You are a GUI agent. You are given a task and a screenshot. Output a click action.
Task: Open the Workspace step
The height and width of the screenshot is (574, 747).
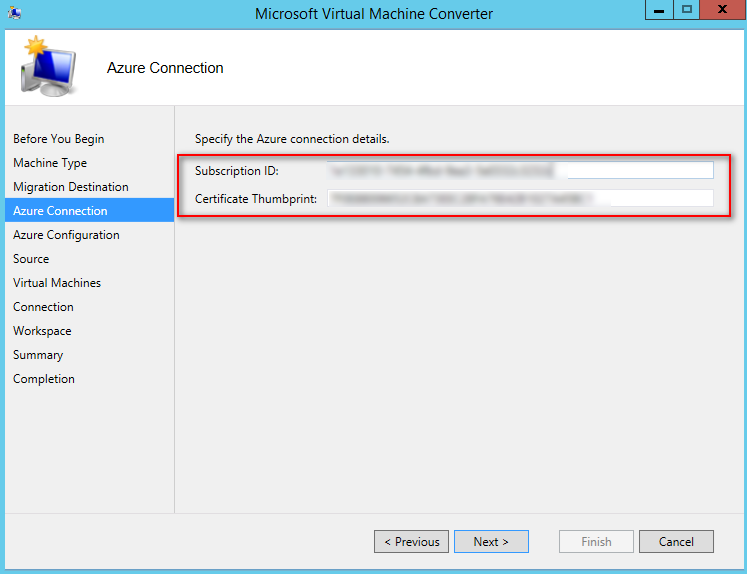[x=42, y=331]
